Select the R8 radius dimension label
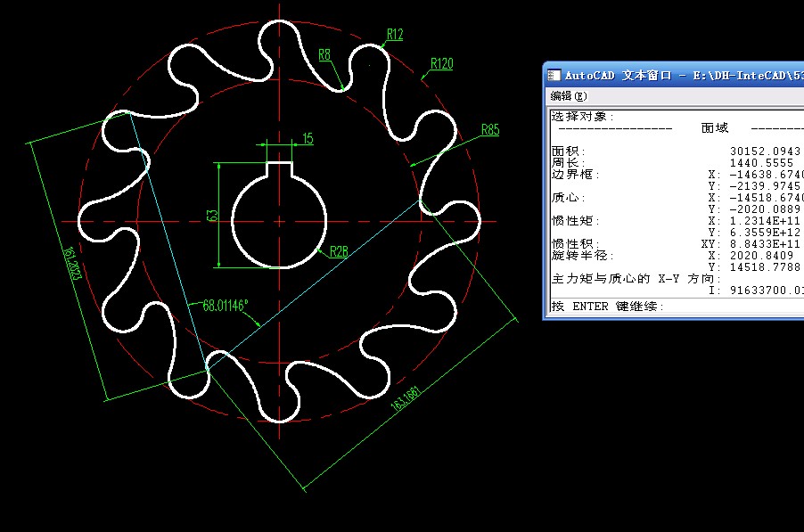This screenshot has width=804, height=532. [324, 55]
